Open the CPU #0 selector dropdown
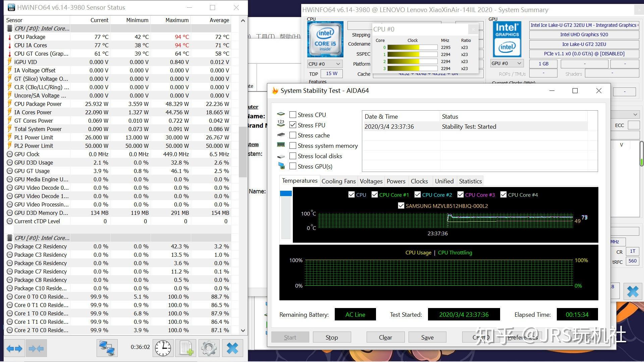The height and width of the screenshot is (362, 644). coord(324,64)
